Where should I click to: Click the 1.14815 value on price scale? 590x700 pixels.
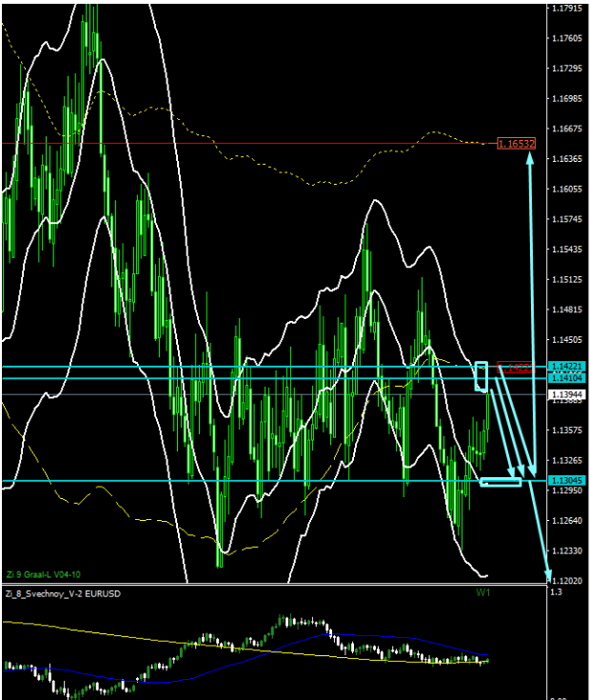tap(567, 310)
